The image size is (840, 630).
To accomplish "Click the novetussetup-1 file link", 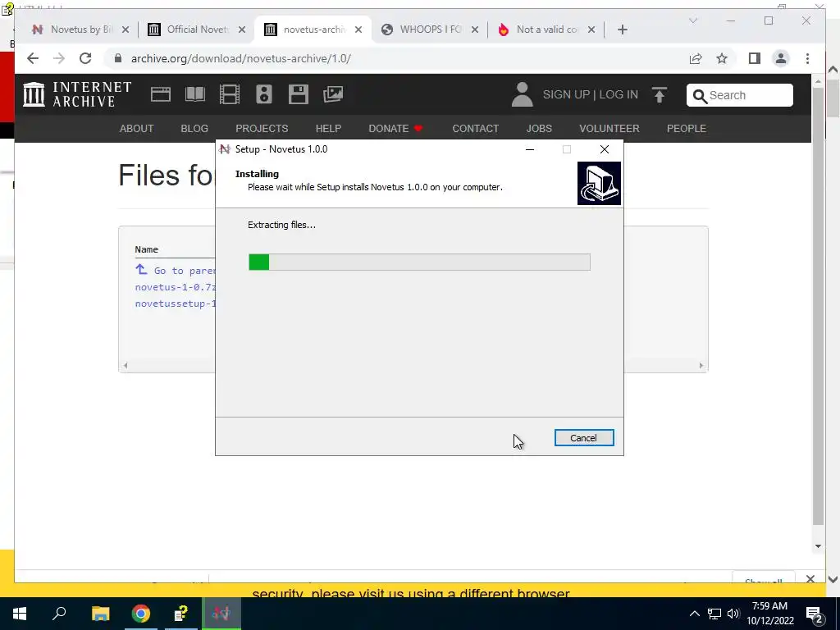I will 176,304.
